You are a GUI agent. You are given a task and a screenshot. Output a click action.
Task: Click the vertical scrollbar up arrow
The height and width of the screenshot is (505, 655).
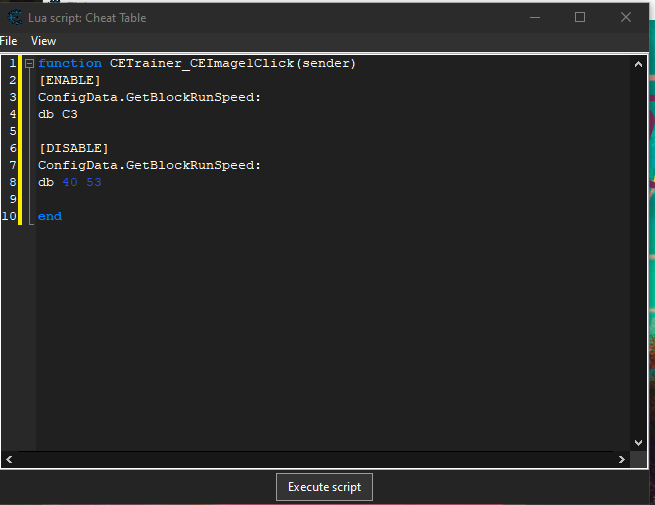click(639, 63)
